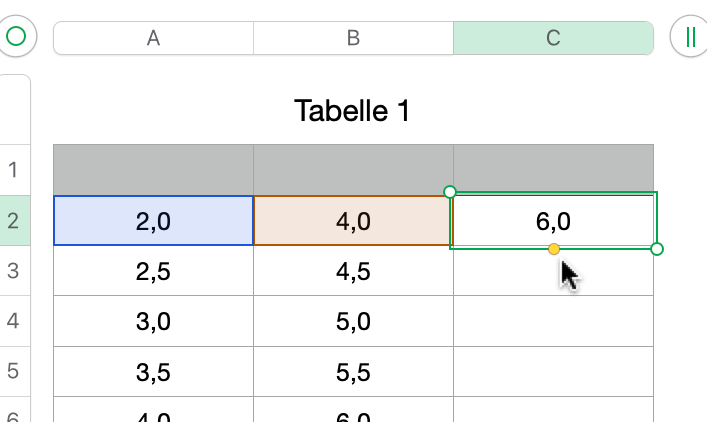Screen dimensions: 707x422
Task: Click the empty cell in column C row 4
Action: point(553,322)
